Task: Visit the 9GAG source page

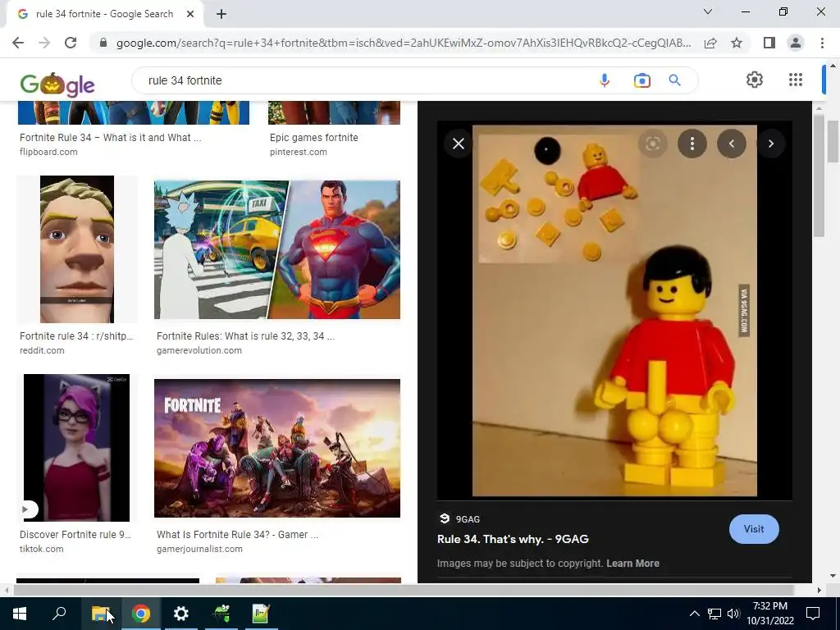Action: click(754, 529)
